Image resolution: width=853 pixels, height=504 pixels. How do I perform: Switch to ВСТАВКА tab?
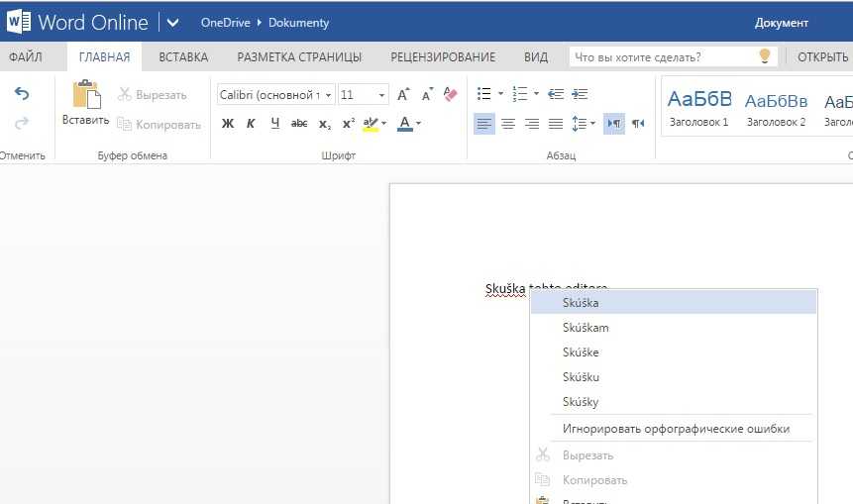pyautogui.click(x=183, y=57)
